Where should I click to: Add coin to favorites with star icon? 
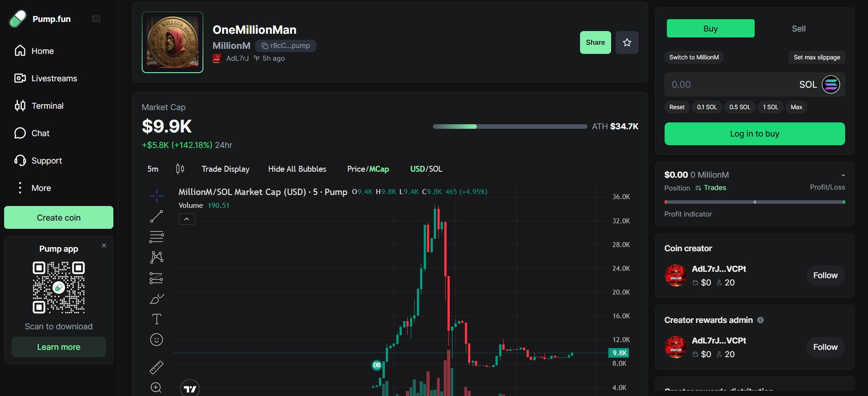pos(627,42)
